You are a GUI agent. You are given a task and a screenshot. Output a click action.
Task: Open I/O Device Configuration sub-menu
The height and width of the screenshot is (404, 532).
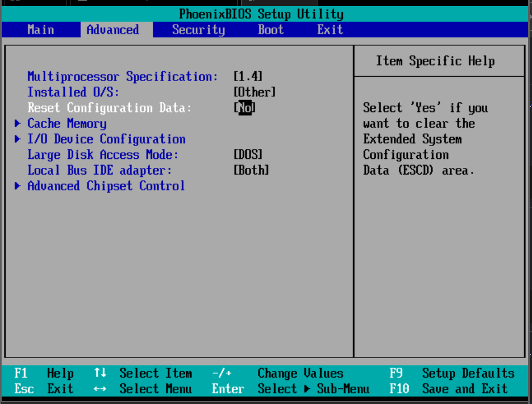[x=106, y=139]
